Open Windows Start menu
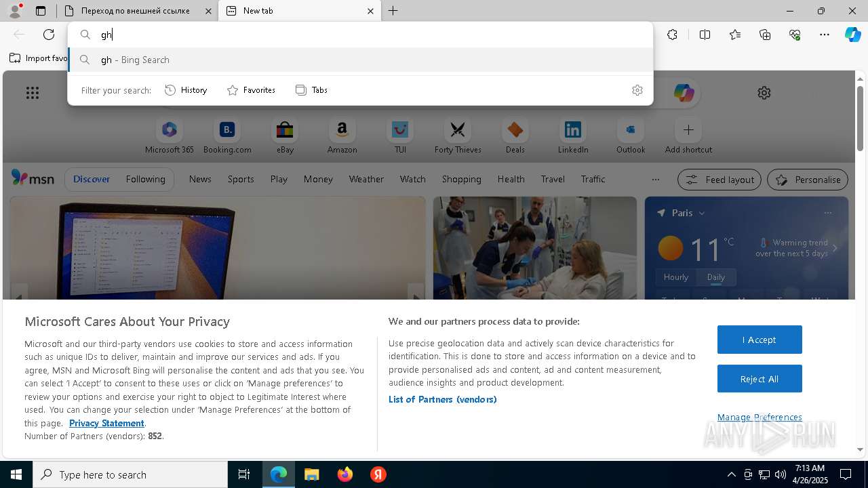The height and width of the screenshot is (488, 868). [x=16, y=474]
